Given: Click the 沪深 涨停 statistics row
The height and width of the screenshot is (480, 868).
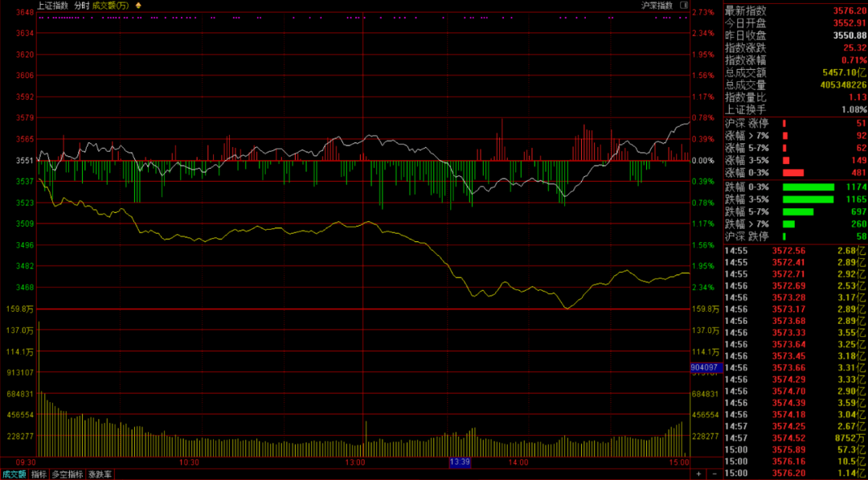Looking at the screenshot, I should point(796,123).
